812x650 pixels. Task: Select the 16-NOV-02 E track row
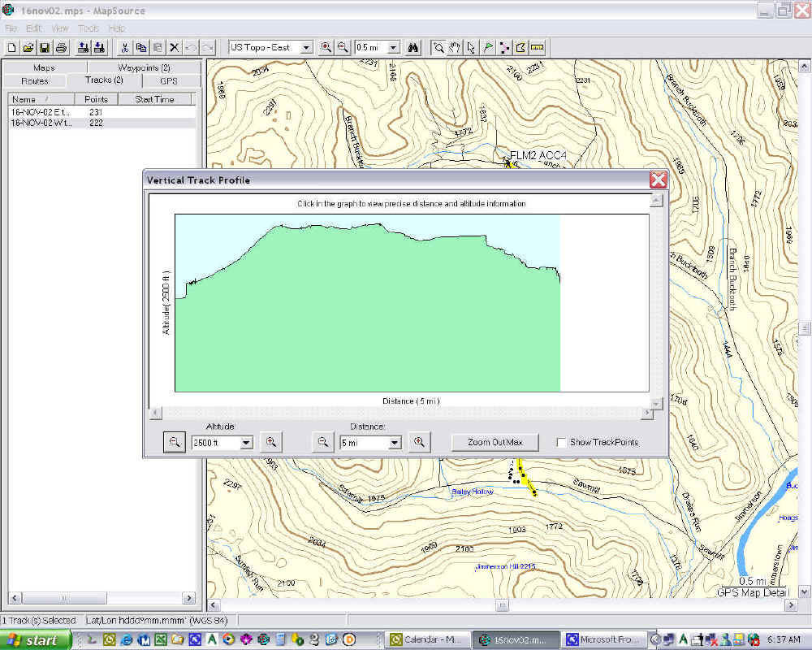[102, 112]
